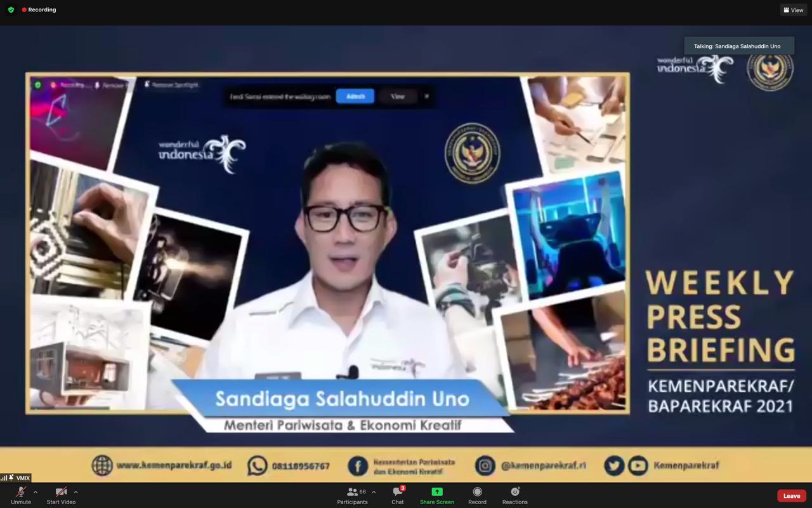The height and width of the screenshot is (508, 812).
Task: Open the View menu at top right
Action: (794, 10)
